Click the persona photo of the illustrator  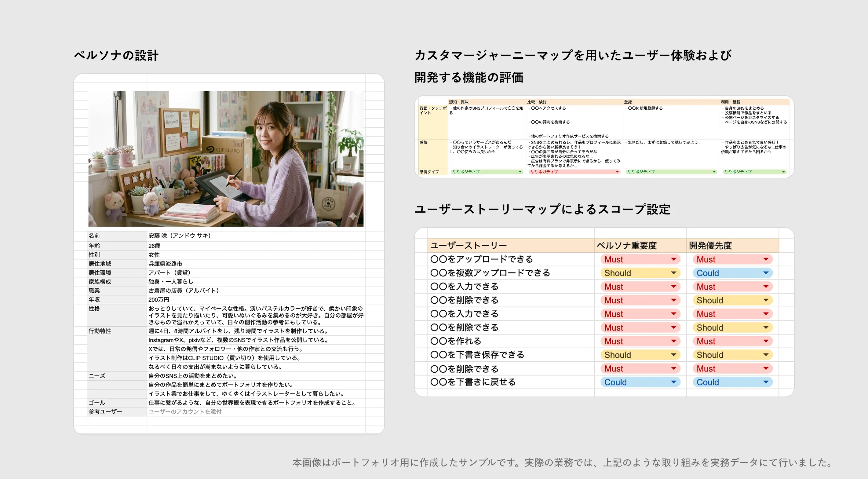pos(226,159)
